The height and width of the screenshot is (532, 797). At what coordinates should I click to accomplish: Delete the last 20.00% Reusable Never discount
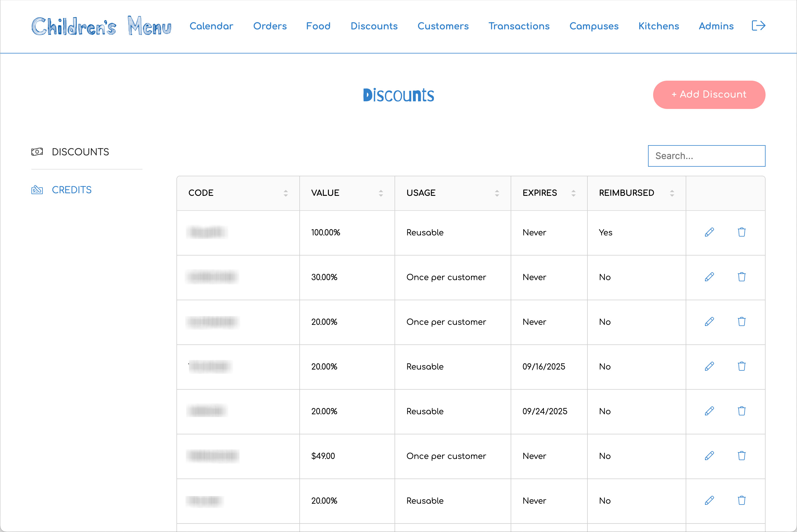click(742, 500)
